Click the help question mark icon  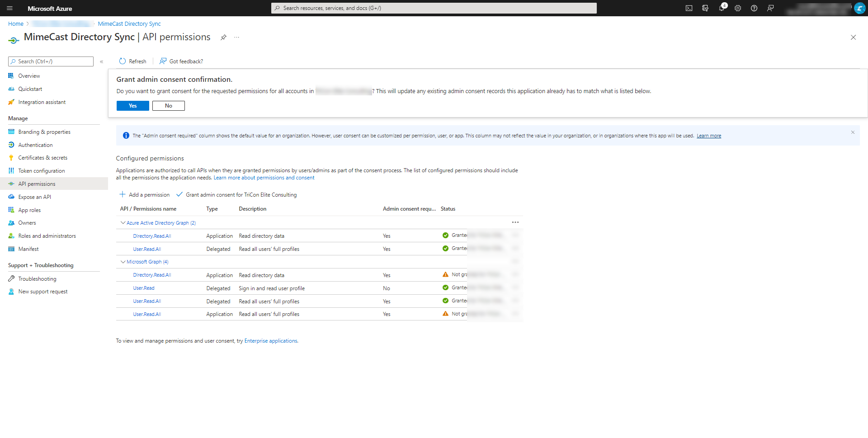(754, 8)
